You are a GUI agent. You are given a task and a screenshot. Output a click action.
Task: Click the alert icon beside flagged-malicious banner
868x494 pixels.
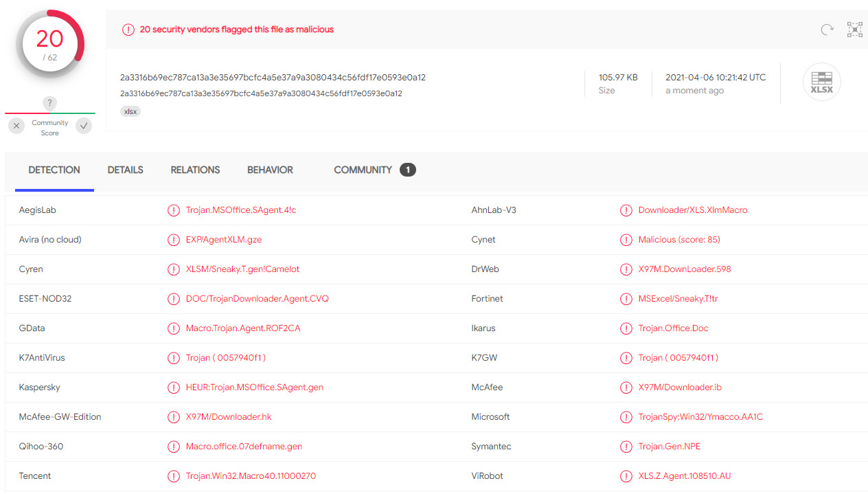pyautogui.click(x=128, y=30)
